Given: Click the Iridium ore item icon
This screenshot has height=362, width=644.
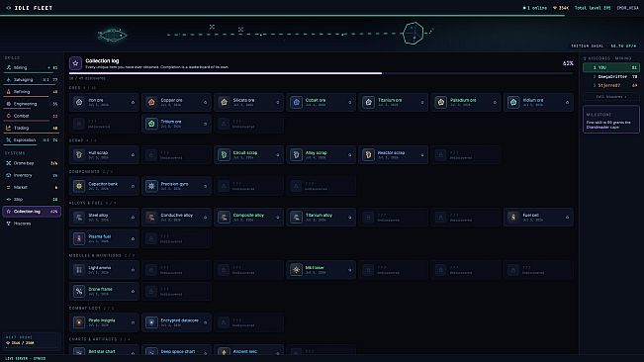Looking at the screenshot, I should (x=513, y=102).
